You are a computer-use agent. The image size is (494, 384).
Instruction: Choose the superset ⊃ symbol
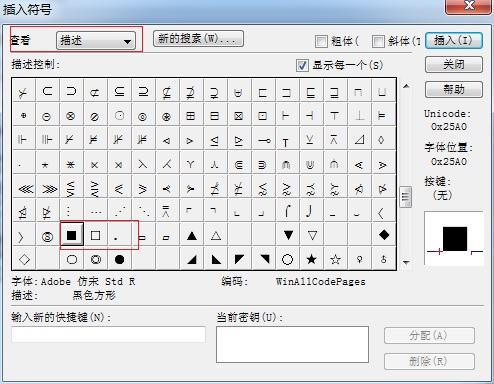point(71,91)
